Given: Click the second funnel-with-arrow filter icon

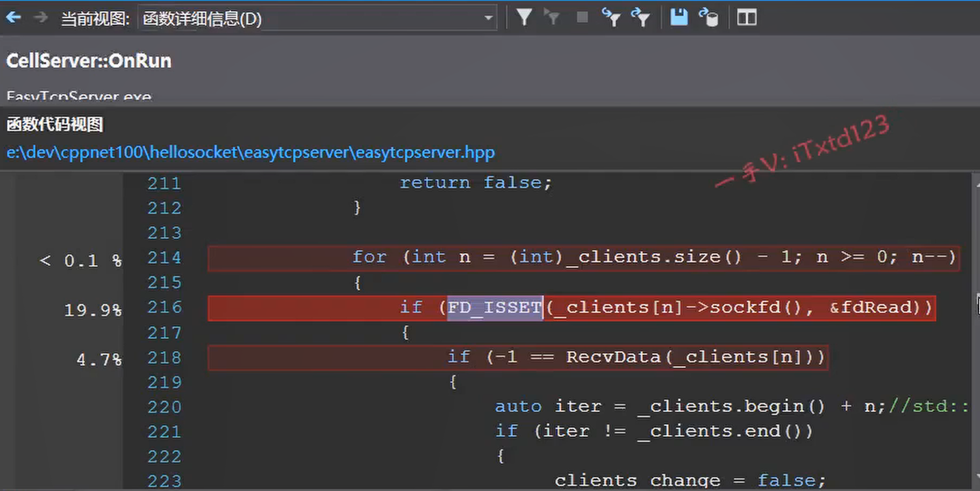Looking at the screenshot, I should coord(641,17).
